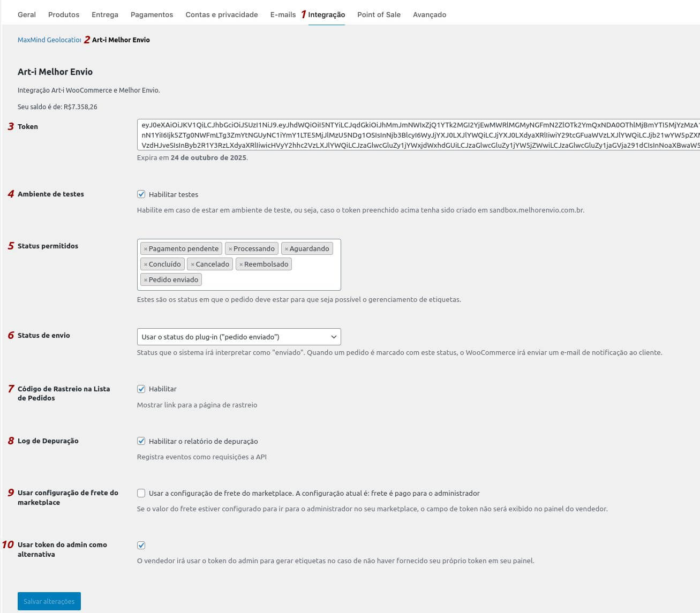The height and width of the screenshot is (613, 700).
Task: Disable "Habilitar o relatório de depuração"
Action: click(141, 441)
